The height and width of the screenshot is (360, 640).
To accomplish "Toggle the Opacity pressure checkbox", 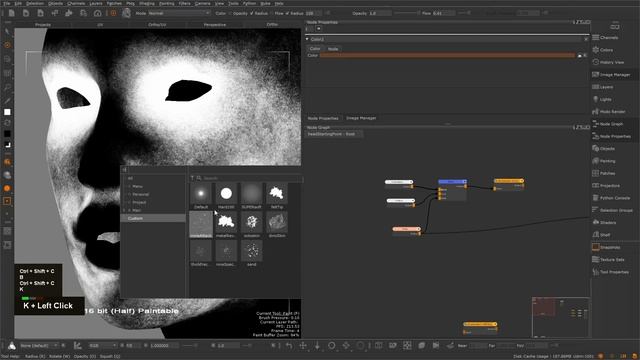I will (x=230, y=13).
